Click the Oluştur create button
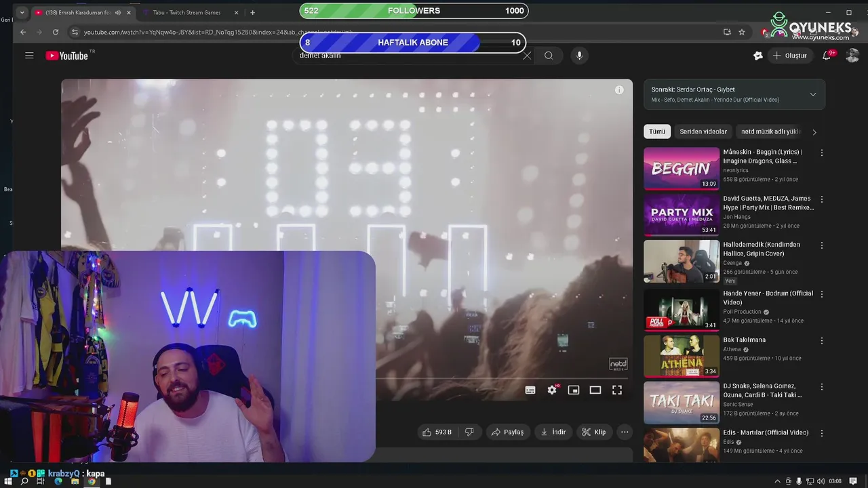 [789, 56]
